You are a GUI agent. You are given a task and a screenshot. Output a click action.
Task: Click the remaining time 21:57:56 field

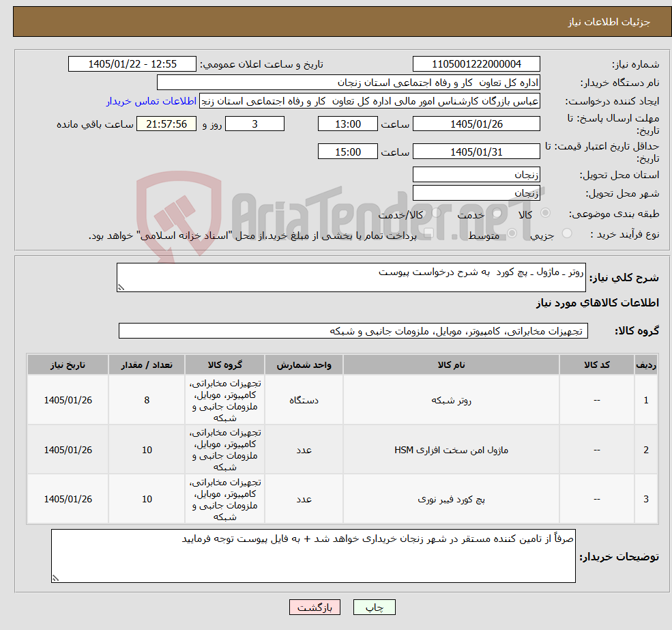point(166,124)
